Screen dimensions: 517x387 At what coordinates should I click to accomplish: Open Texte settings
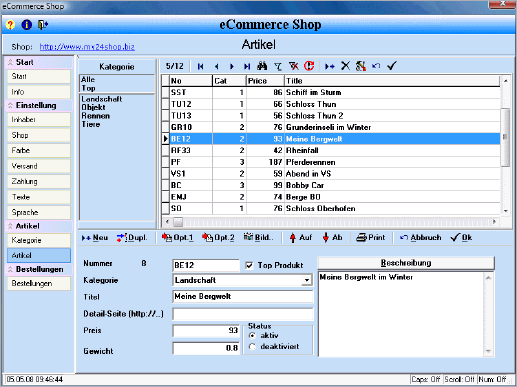[39, 197]
